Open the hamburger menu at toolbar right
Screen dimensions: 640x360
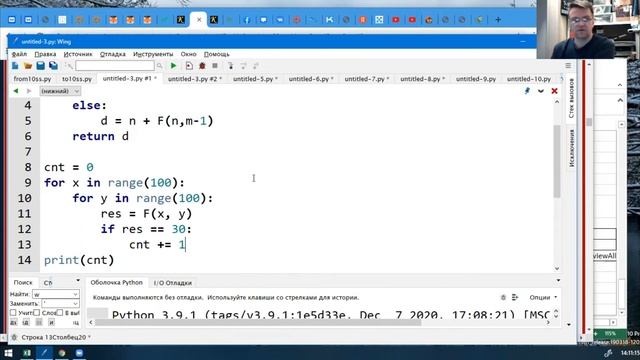568,66
